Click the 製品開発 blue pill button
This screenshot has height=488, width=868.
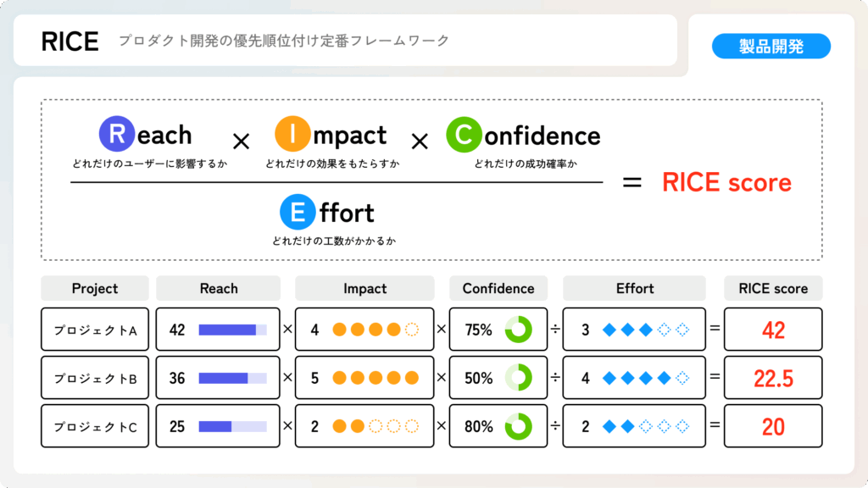click(x=771, y=47)
